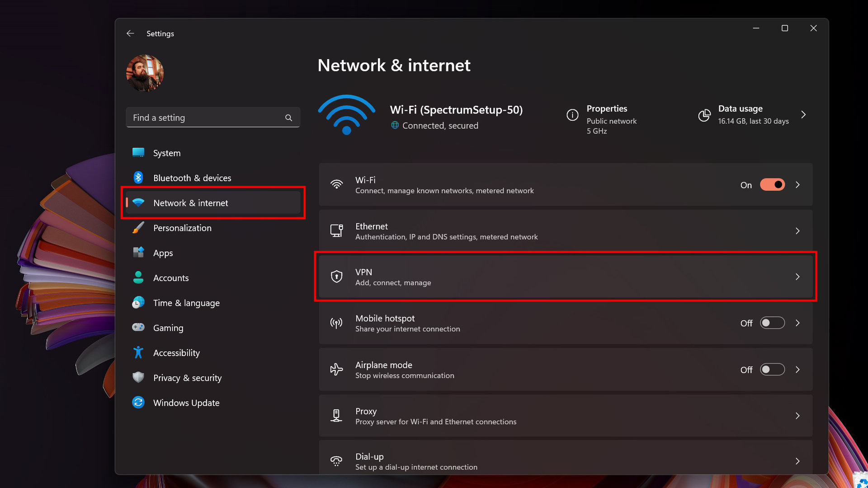868x488 pixels.
Task: Select Time & language sidebar item
Action: click(x=186, y=303)
